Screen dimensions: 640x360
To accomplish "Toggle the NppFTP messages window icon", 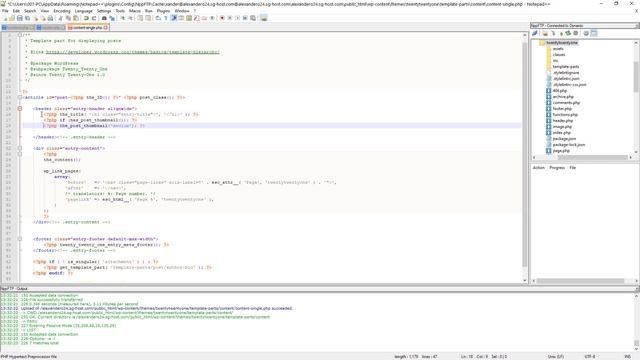I will [x=594, y=33].
